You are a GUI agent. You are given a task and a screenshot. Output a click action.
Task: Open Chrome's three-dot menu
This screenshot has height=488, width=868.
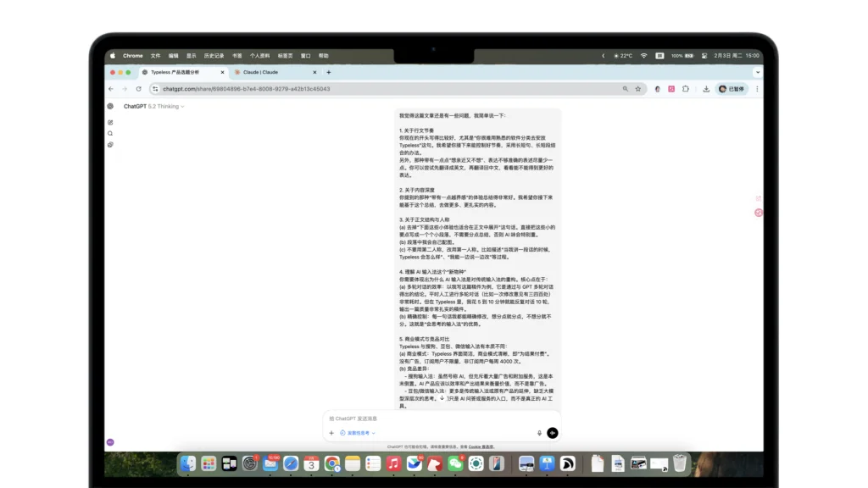[x=757, y=87]
